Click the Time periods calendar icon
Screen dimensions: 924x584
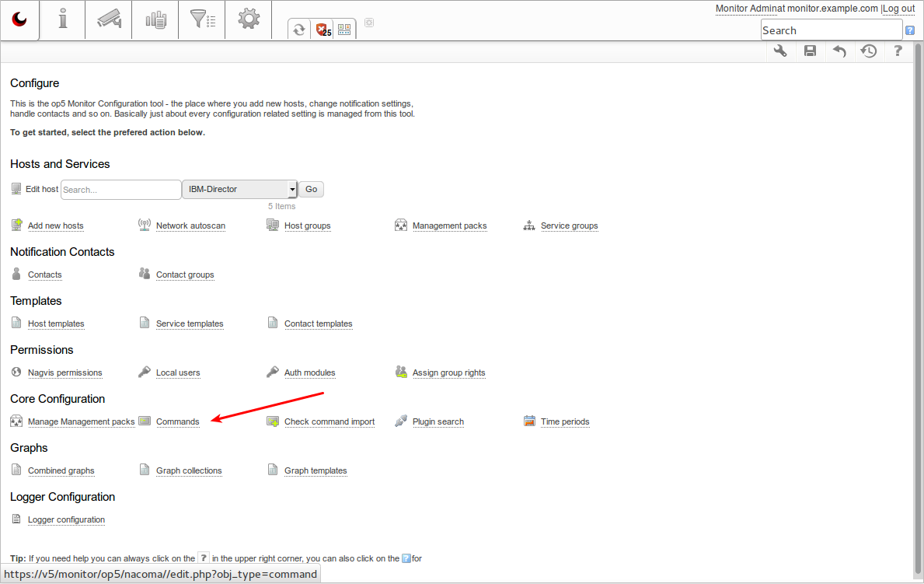[x=529, y=421]
